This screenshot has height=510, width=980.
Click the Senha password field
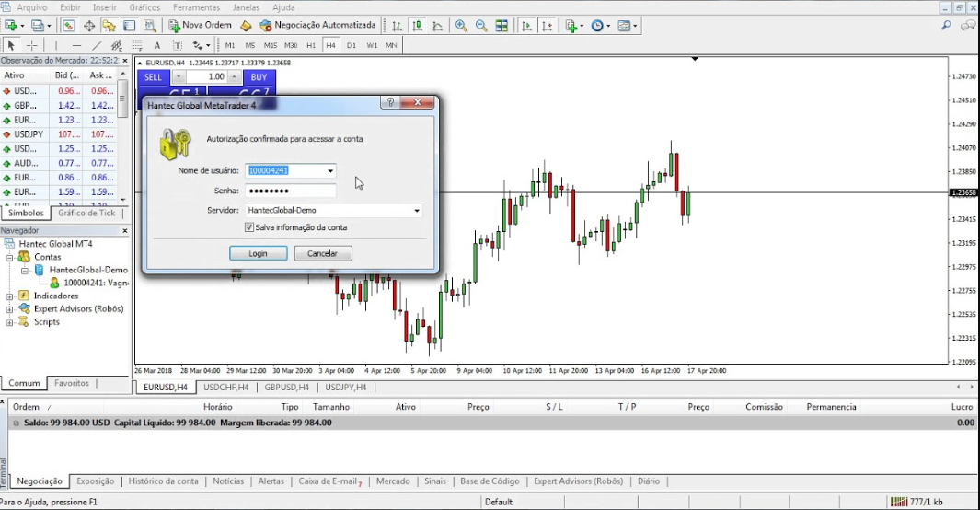tap(290, 191)
